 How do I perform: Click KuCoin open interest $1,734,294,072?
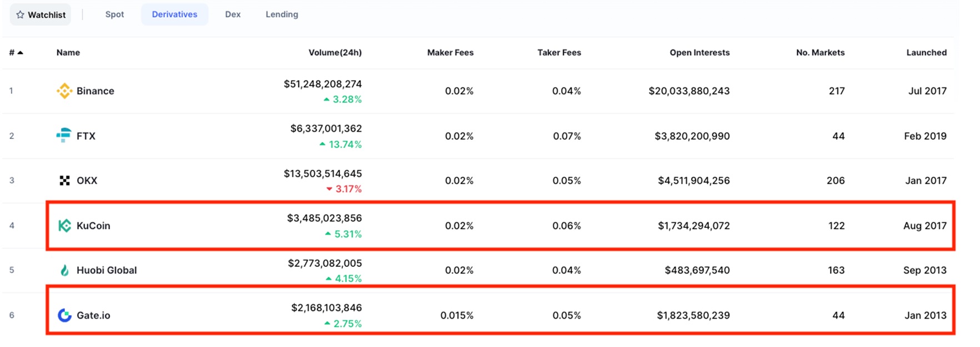(x=694, y=226)
